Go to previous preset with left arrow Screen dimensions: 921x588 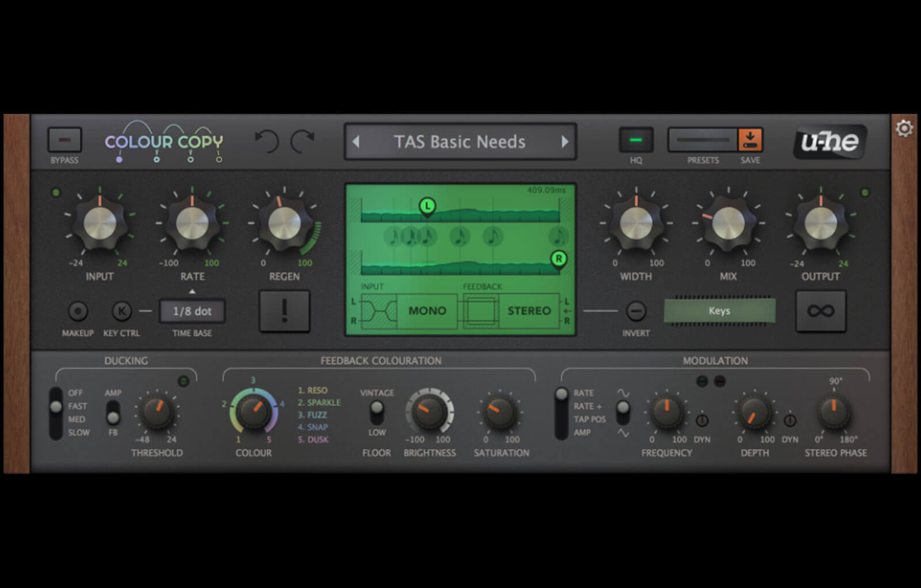(x=356, y=142)
